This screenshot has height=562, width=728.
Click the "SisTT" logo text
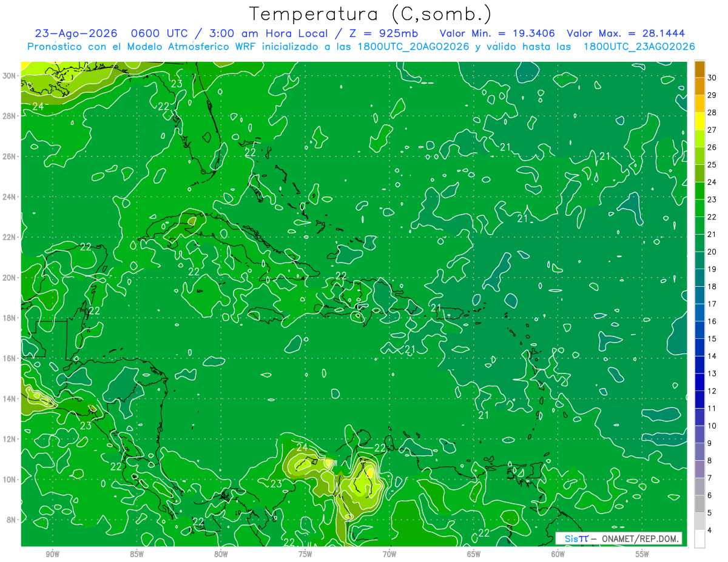click(x=576, y=539)
